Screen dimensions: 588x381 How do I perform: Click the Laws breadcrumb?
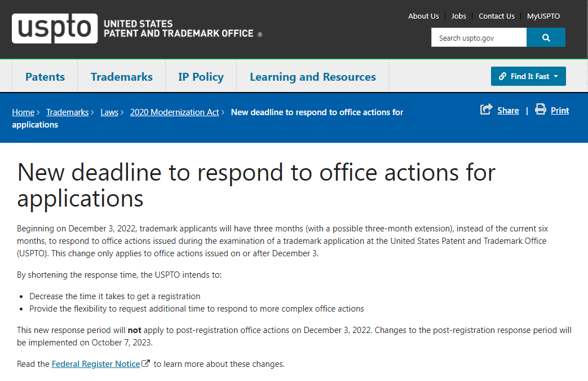pyautogui.click(x=109, y=112)
